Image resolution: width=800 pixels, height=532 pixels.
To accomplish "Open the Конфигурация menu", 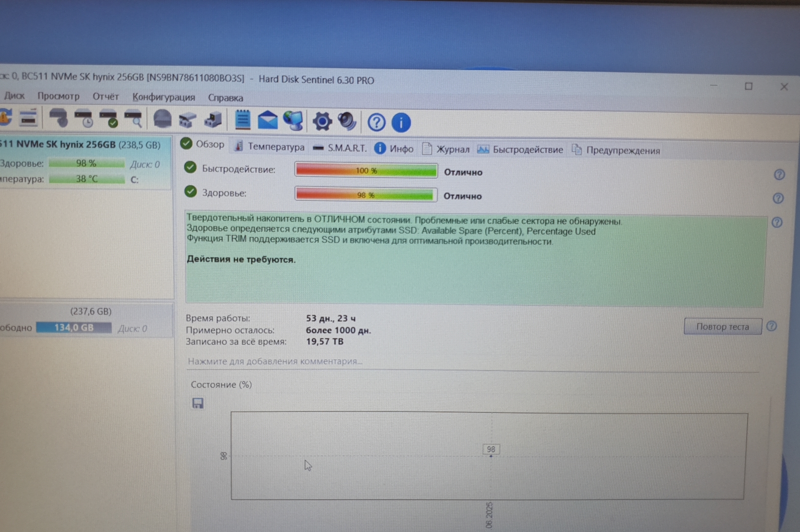I will pos(164,97).
